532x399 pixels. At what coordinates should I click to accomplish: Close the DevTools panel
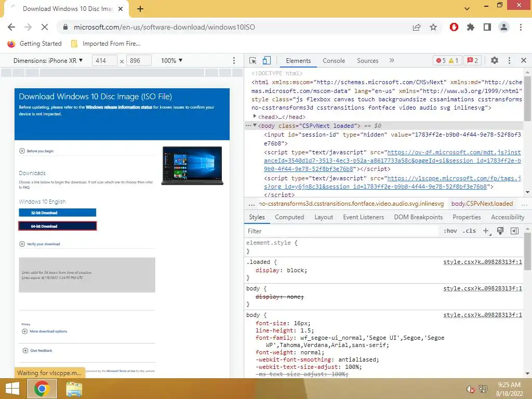(x=524, y=60)
